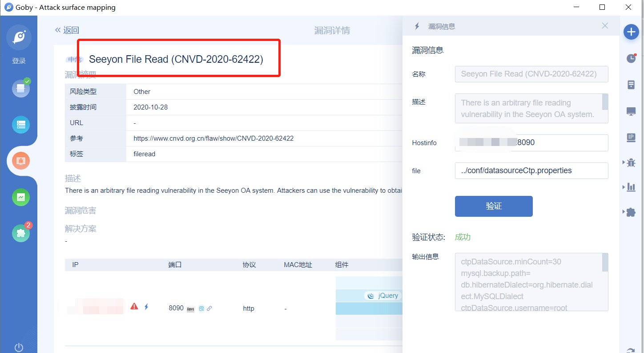Click the fileread tag value

coord(144,154)
